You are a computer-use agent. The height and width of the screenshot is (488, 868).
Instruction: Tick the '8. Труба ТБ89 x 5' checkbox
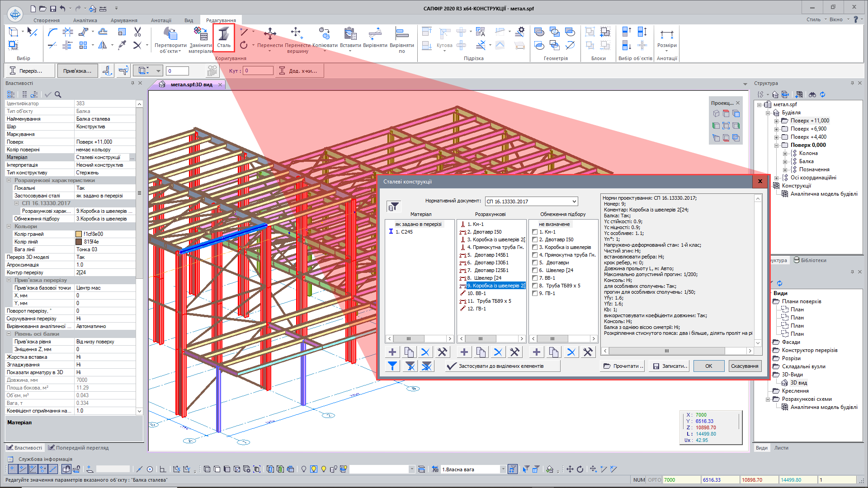535,286
